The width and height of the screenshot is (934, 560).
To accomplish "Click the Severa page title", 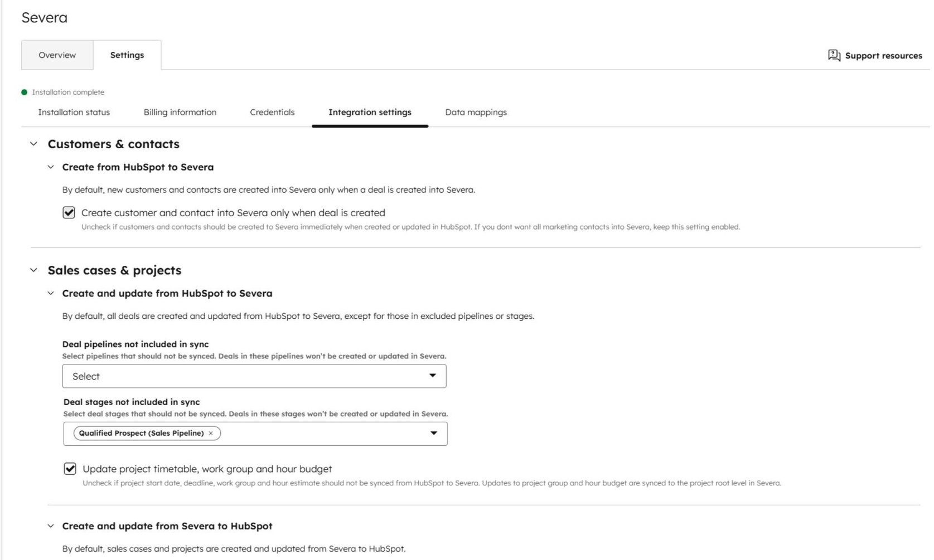I will (x=45, y=18).
